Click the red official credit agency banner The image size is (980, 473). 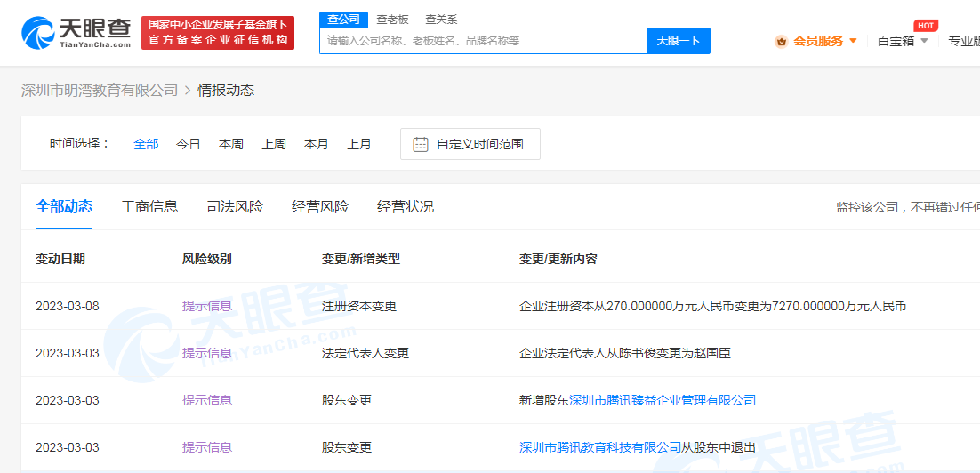pyautogui.click(x=218, y=33)
